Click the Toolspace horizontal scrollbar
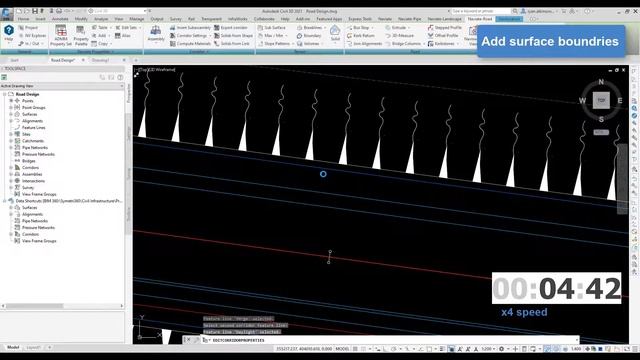Screen dimensions: 640x360 [x=62, y=306]
